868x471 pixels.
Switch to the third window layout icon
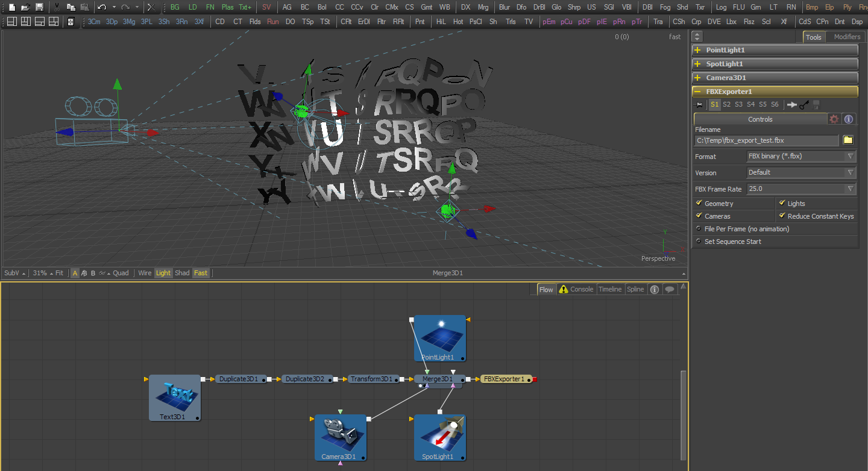39,21
